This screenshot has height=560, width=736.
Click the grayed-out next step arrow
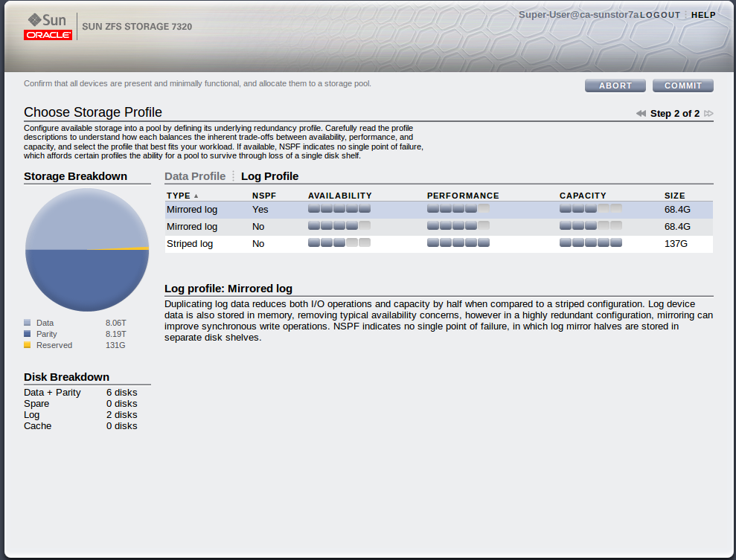pyautogui.click(x=708, y=114)
